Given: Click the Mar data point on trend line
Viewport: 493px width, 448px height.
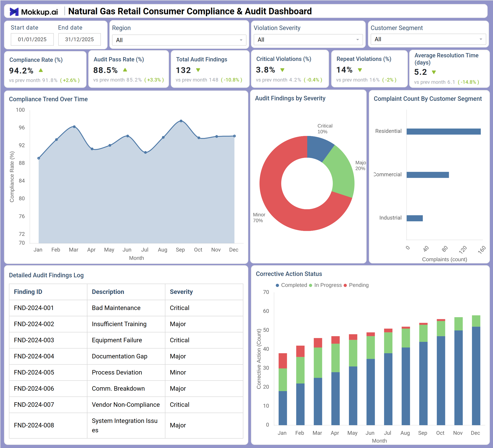Looking at the screenshot, I should click(x=74, y=127).
